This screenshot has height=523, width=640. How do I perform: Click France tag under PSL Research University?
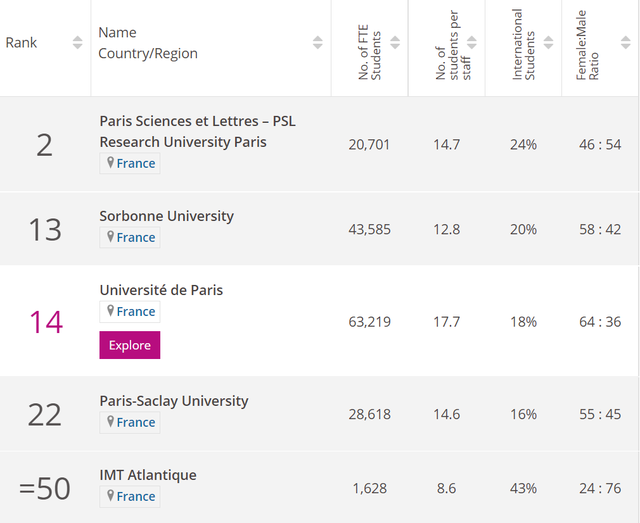click(130, 164)
